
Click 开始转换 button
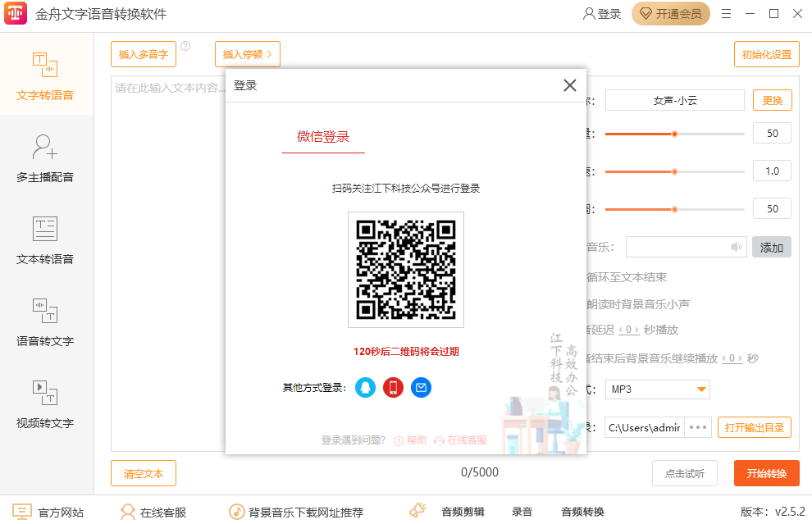coord(767,473)
